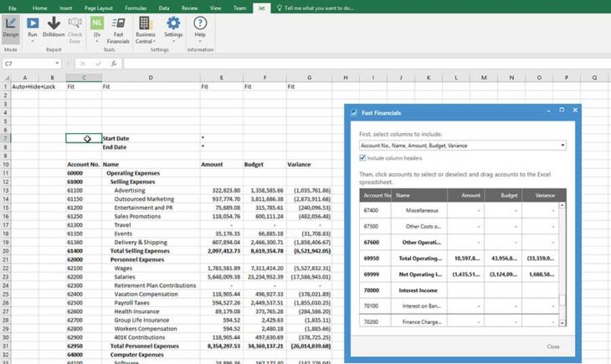Expand the Run button dropdown arrow
Image resolution: width=611 pixels, height=364 pixels.
tap(33, 41)
